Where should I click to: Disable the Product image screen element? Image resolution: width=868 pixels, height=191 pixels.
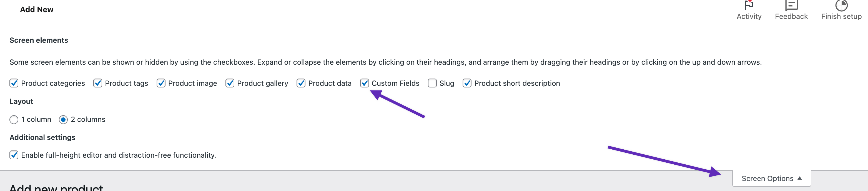click(161, 83)
